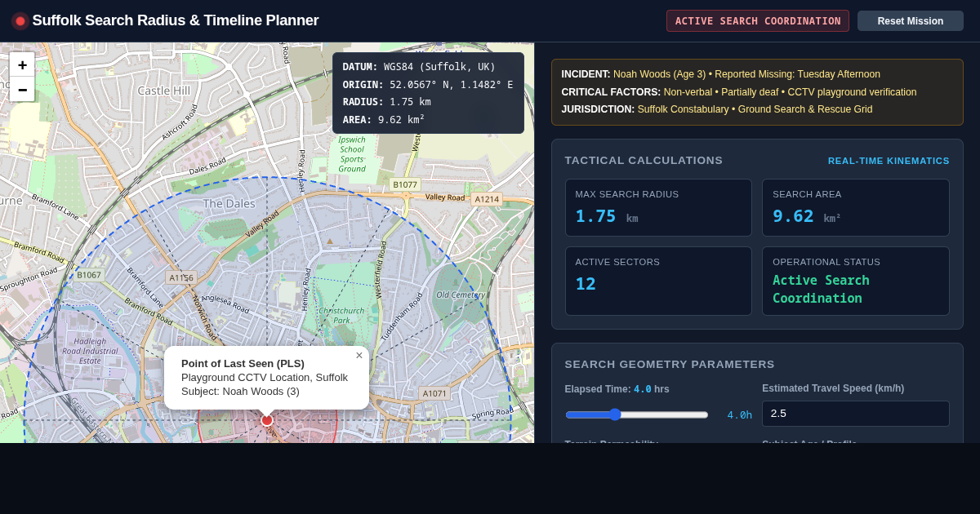
Task: Click Playground CCTV Location popup text
Action: point(265,378)
